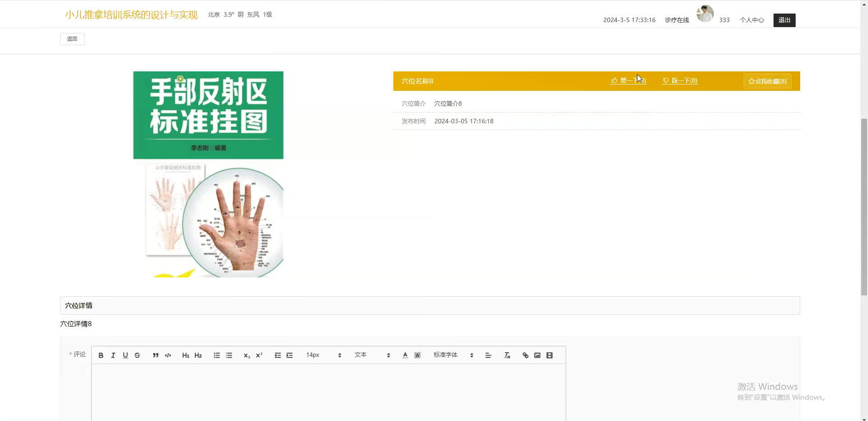The height and width of the screenshot is (421, 868).
Task: Apply Heading 1 formatting
Action: pyautogui.click(x=185, y=355)
